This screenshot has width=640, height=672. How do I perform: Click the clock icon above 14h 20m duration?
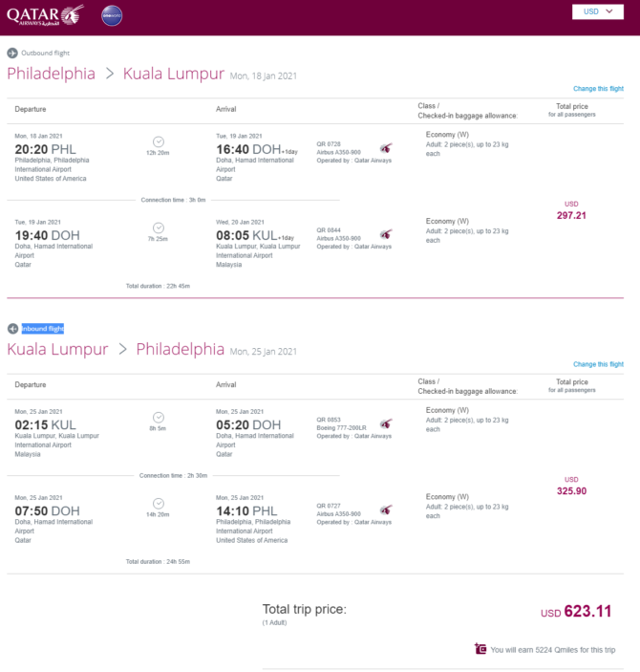click(x=158, y=504)
